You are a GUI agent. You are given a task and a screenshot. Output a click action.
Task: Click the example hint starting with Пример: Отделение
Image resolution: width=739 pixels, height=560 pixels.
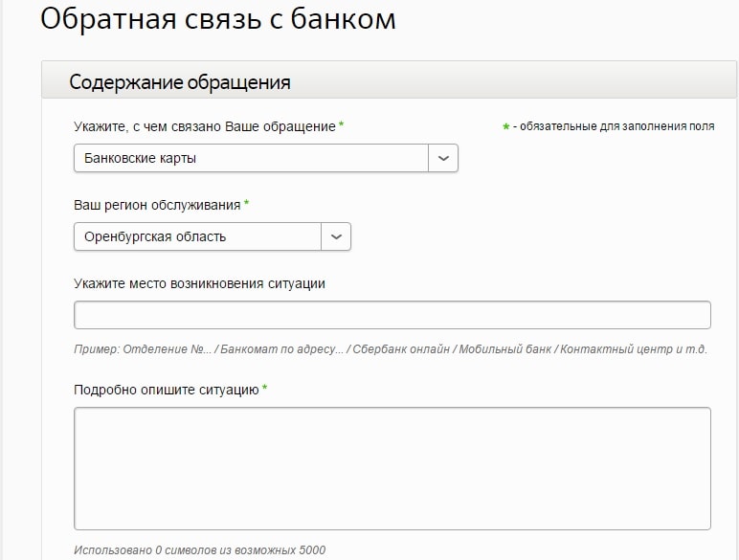point(391,349)
